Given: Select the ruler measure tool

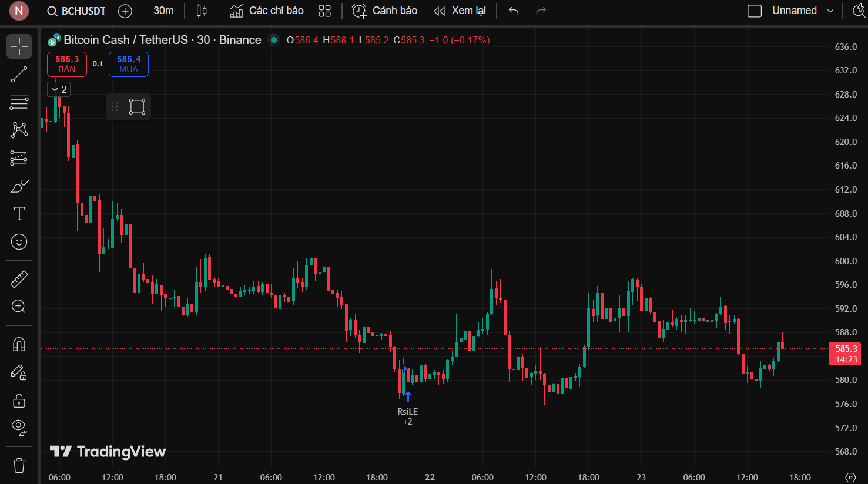Looking at the screenshot, I should point(19,279).
